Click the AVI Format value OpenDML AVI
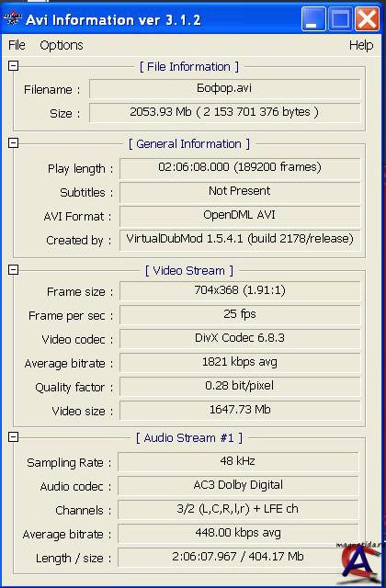386x588 pixels. tap(240, 215)
